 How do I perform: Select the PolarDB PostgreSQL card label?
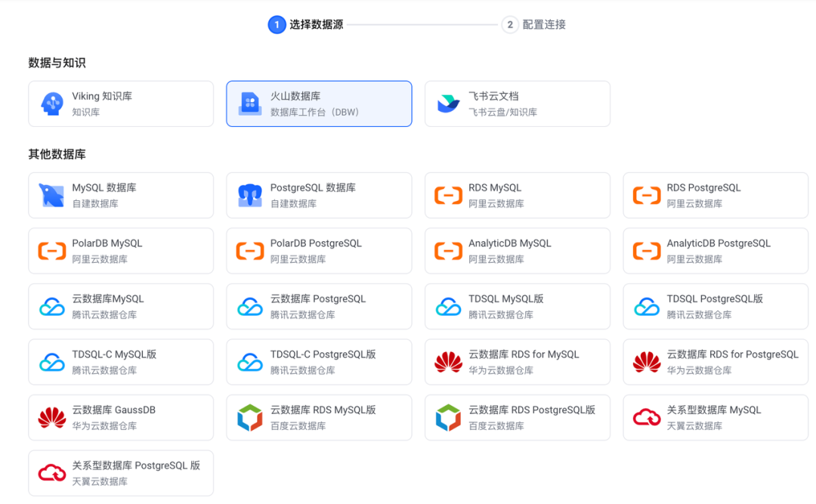316,243
